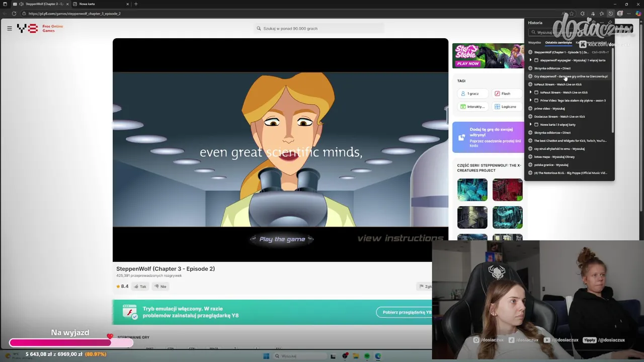Screen dimensions: 644x362
Task: Click the search field for 90.000 games
Action: coord(320,28)
